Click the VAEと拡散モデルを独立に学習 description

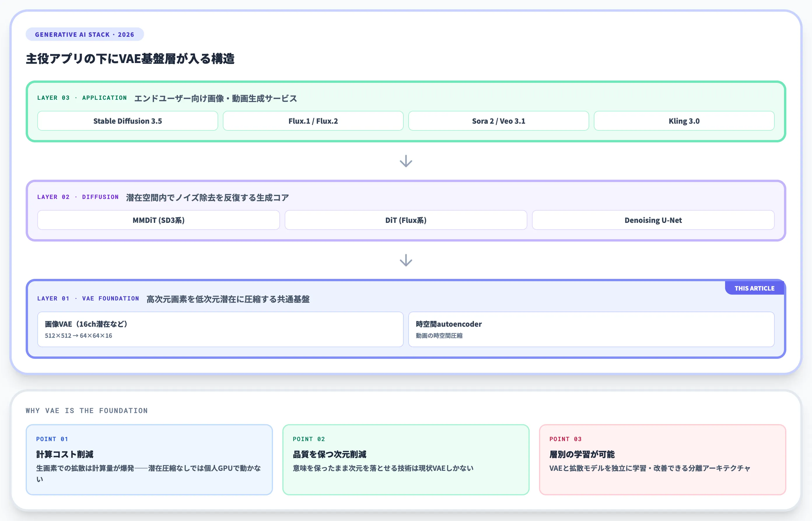tap(650, 468)
